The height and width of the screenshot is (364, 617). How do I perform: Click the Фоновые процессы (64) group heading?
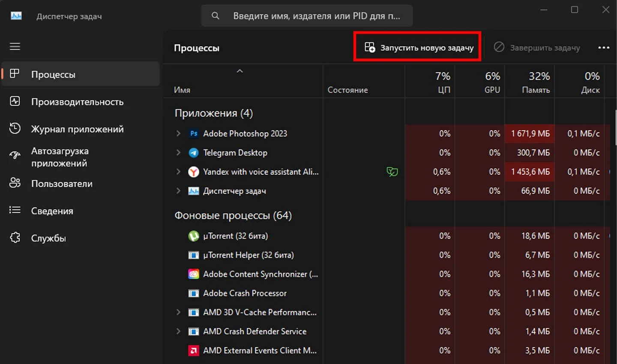(x=233, y=215)
